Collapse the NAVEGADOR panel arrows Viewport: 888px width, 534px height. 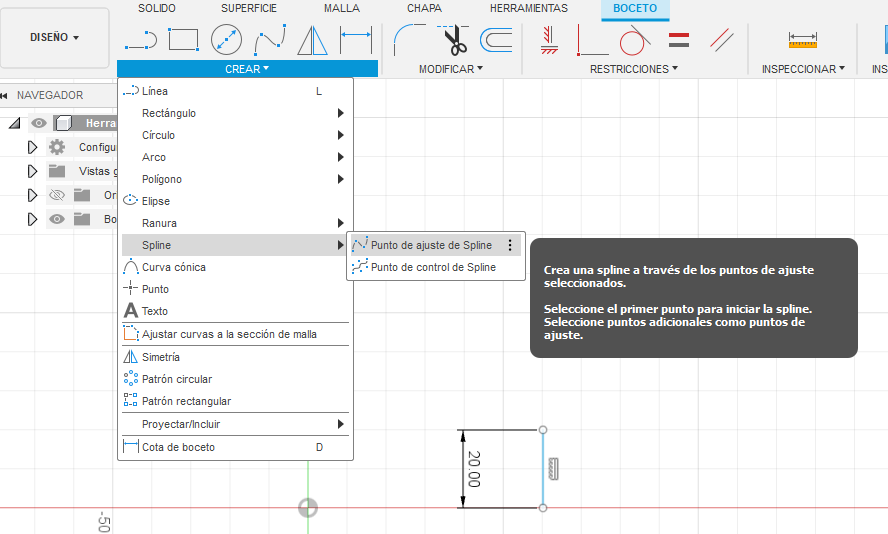[4, 95]
